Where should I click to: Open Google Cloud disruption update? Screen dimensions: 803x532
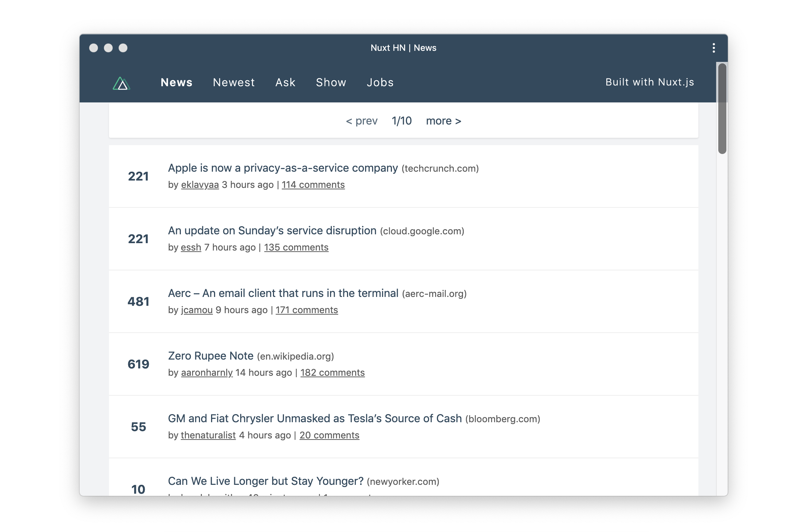coord(272,230)
